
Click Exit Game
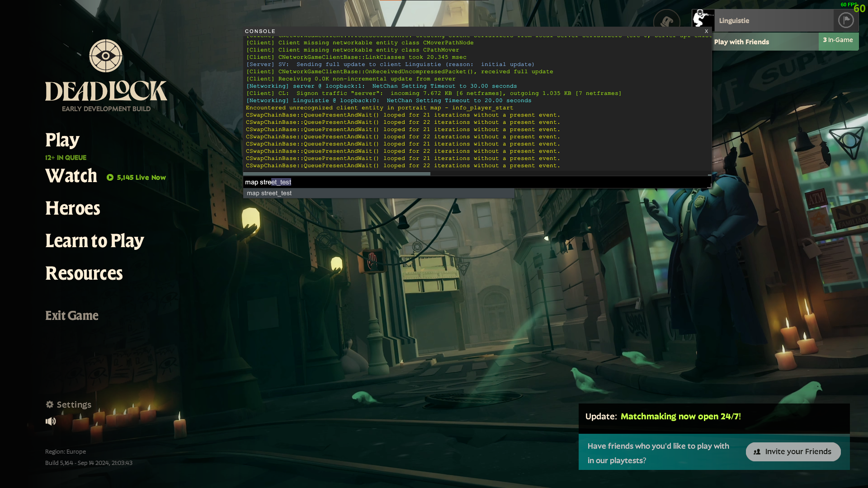pos(71,315)
